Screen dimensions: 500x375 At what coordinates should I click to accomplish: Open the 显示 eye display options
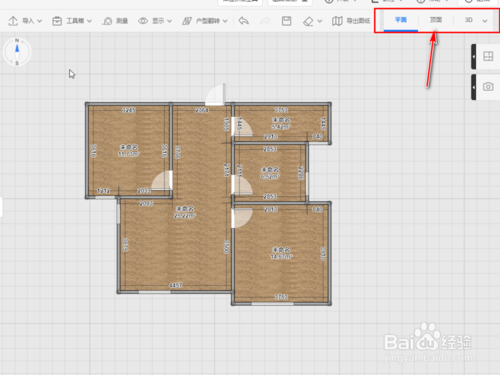click(155, 21)
